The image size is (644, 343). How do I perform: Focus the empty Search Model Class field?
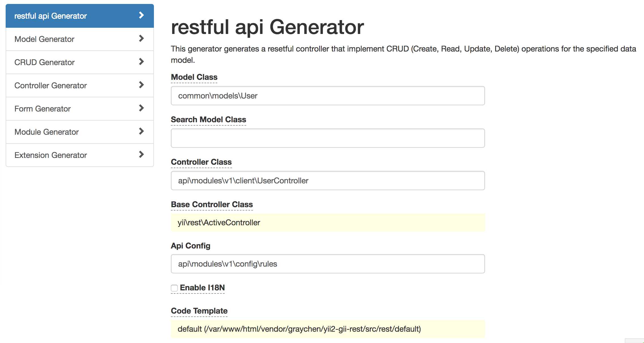[328, 138]
